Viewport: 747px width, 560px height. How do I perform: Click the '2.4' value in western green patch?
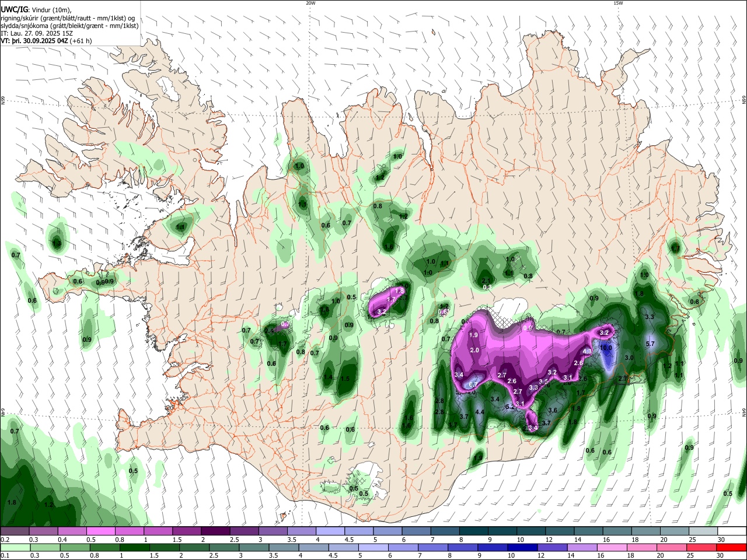[x=269, y=331]
